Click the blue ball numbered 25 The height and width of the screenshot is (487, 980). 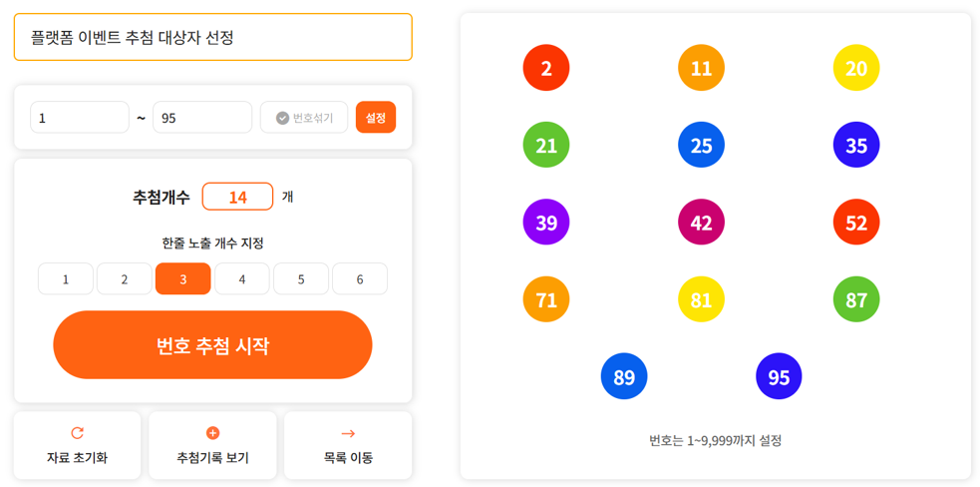tap(701, 146)
